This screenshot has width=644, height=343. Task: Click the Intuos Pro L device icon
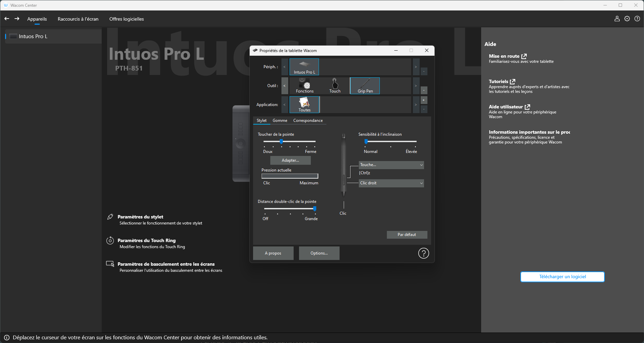click(x=303, y=67)
